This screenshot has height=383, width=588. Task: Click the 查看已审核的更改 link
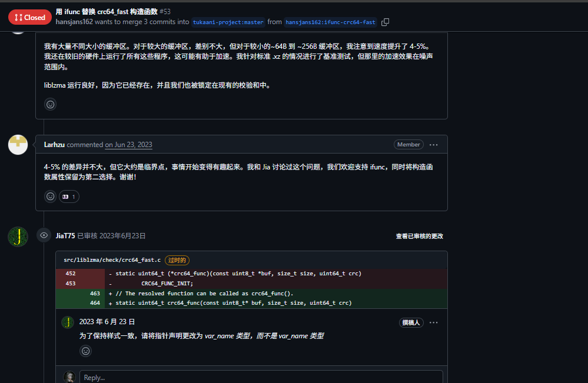click(x=419, y=236)
